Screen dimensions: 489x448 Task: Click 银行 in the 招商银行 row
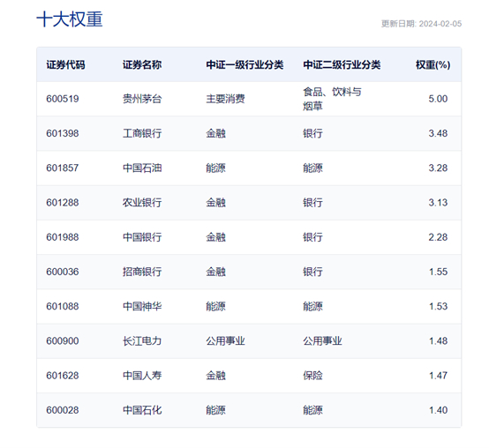312,272
